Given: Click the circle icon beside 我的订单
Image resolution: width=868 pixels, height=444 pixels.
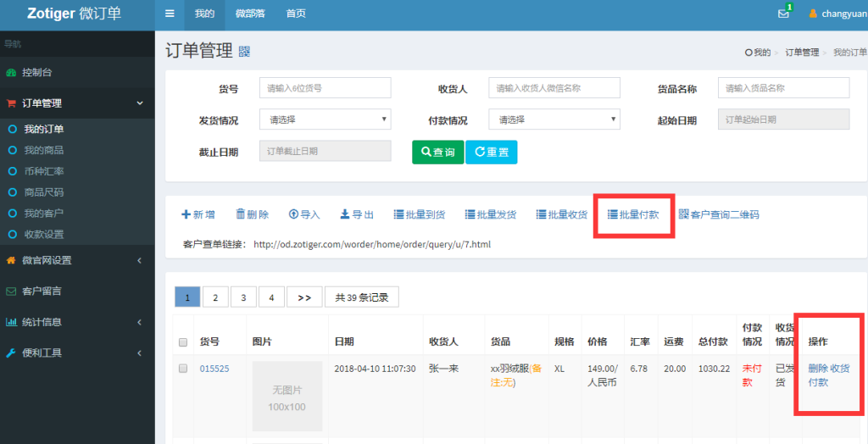Looking at the screenshot, I should click(12, 129).
